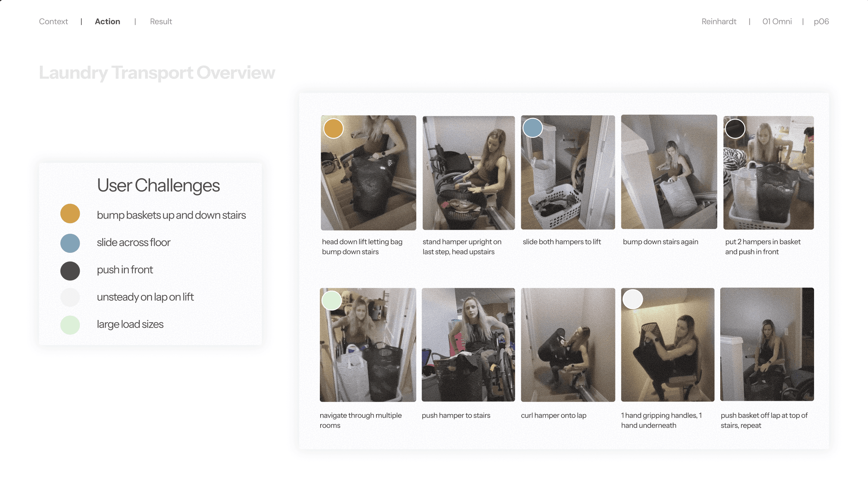Open the curl hamper onto lap photo
This screenshot has height=487, width=868.
tap(568, 345)
